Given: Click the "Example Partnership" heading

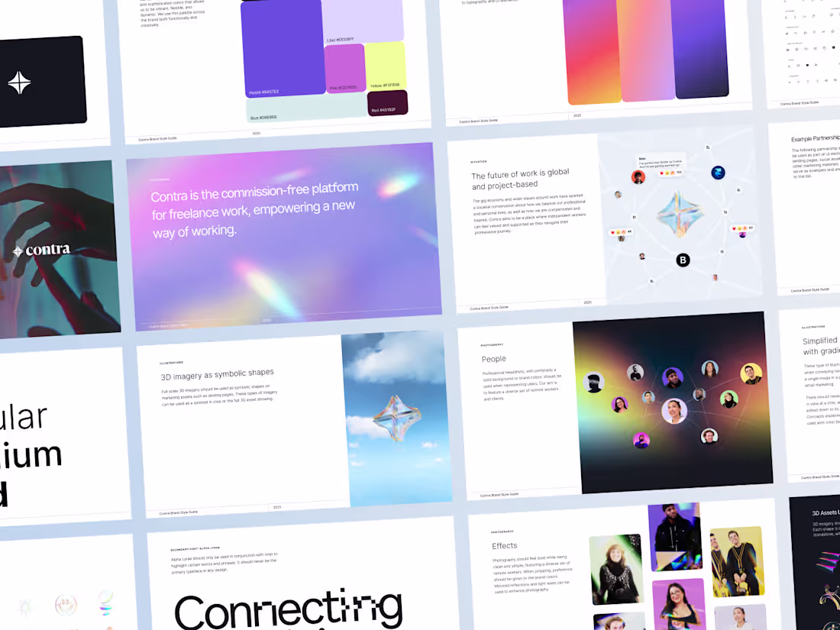Looking at the screenshot, I should [816, 138].
